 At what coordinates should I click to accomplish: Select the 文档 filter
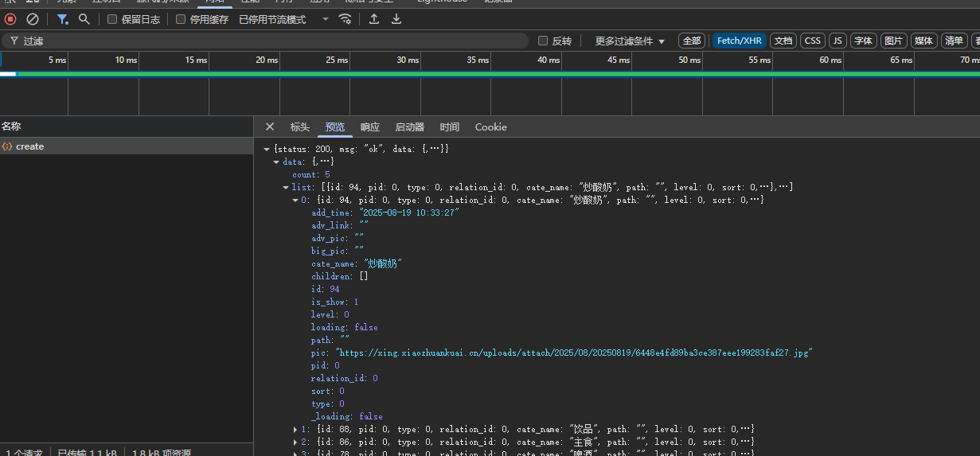coord(783,41)
